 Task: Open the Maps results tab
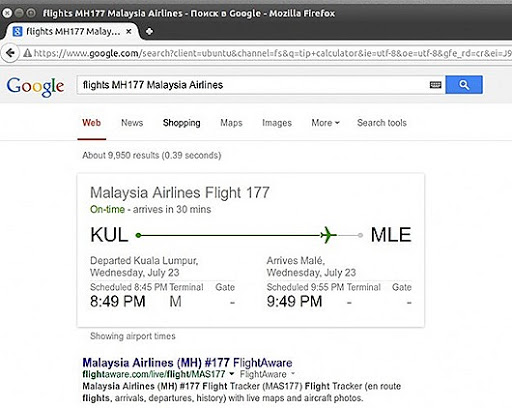(231, 123)
